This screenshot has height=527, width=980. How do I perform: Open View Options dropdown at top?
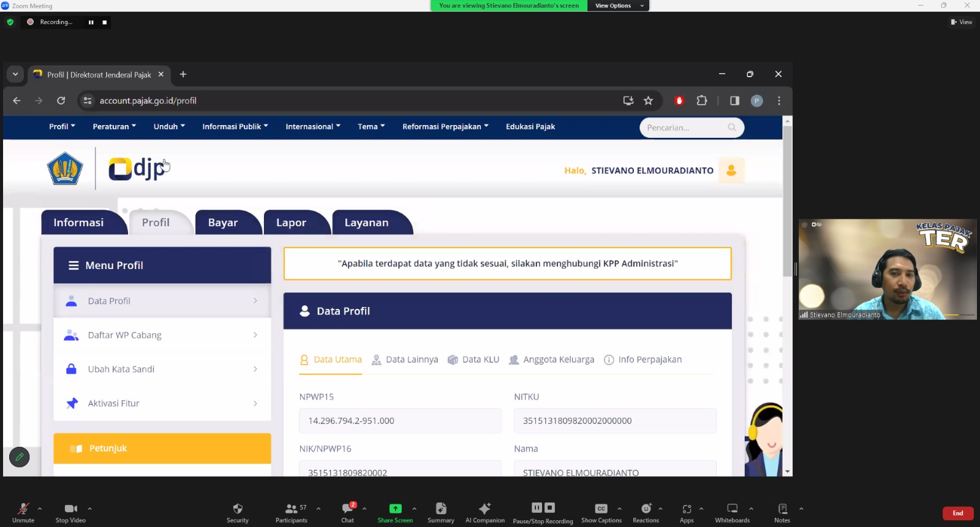tap(617, 6)
